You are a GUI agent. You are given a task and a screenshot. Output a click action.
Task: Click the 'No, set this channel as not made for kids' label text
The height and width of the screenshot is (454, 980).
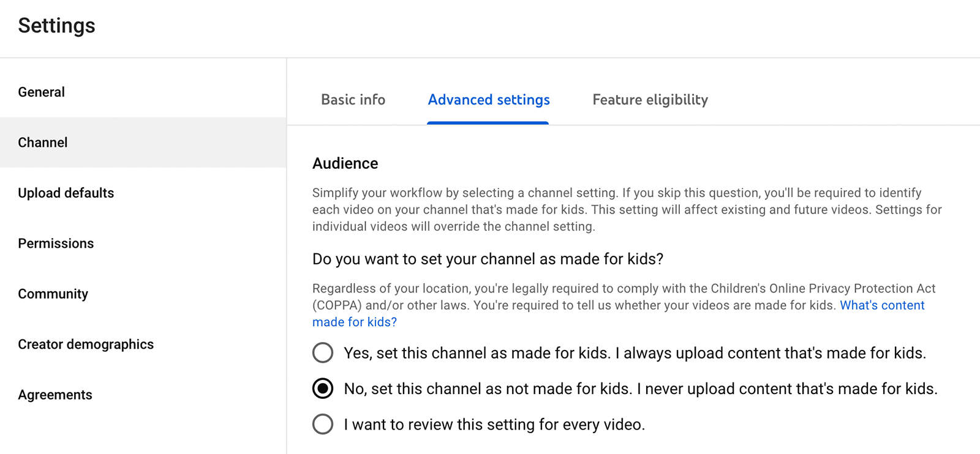coord(640,389)
